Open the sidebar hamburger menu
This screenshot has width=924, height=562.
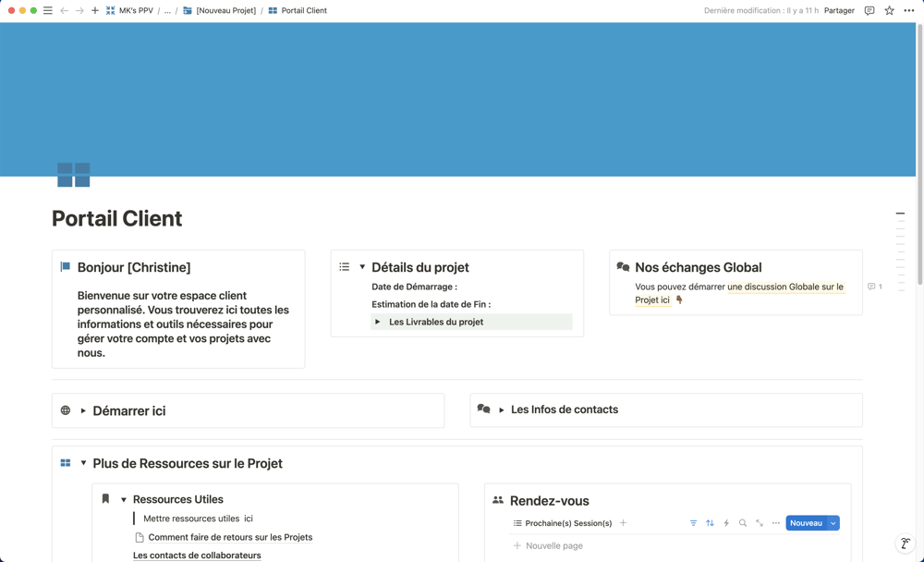coord(48,10)
